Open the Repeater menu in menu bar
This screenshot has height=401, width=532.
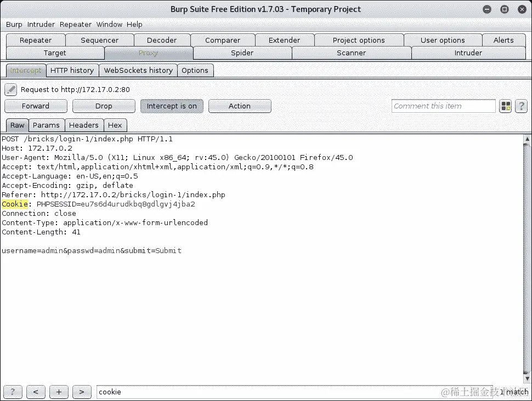(76, 25)
